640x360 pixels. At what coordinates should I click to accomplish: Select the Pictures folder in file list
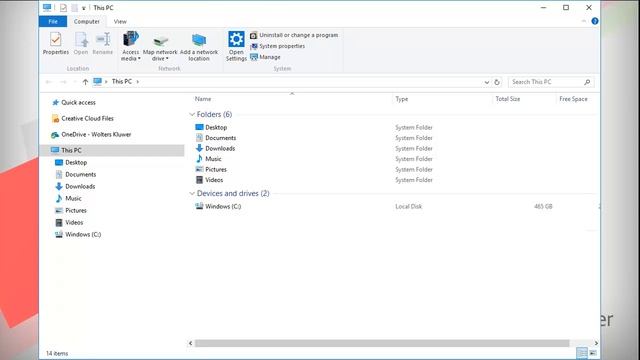click(x=211, y=169)
